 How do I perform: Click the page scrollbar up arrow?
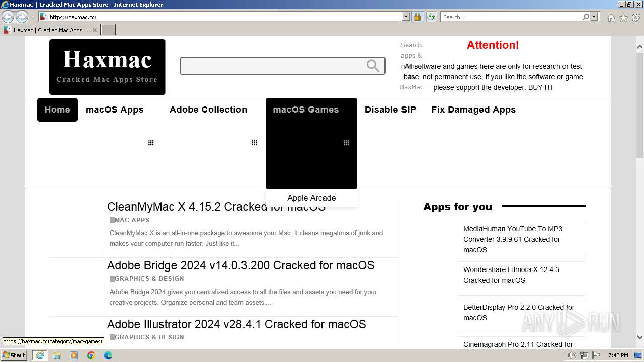pos(640,47)
